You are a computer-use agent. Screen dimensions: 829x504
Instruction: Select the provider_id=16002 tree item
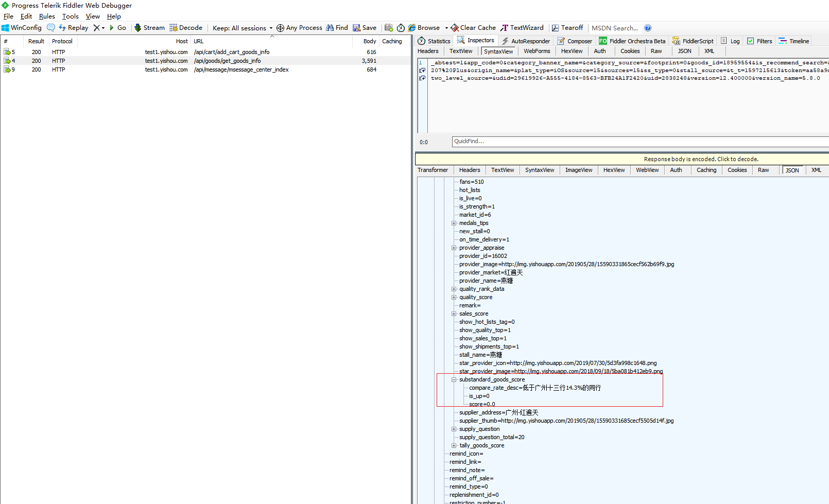click(483, 256)
